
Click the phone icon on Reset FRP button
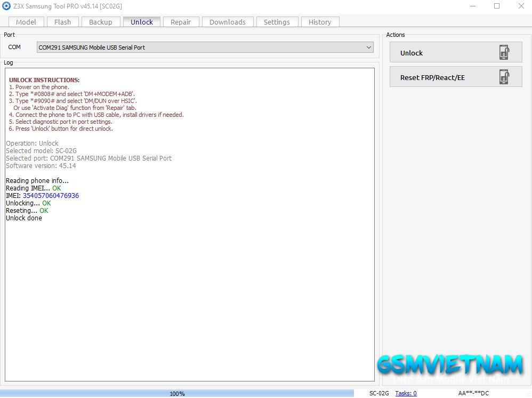[x=504, y=77]
